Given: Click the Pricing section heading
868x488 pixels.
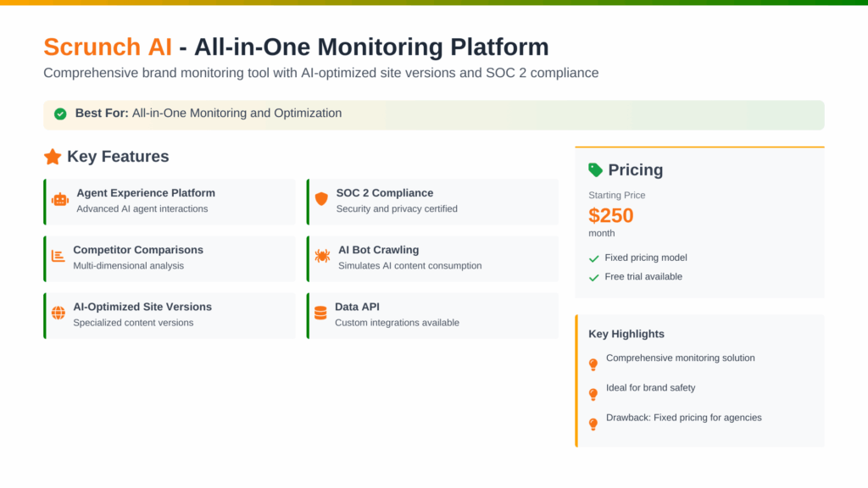Looking at the screenshot, I should coord(635,169).
